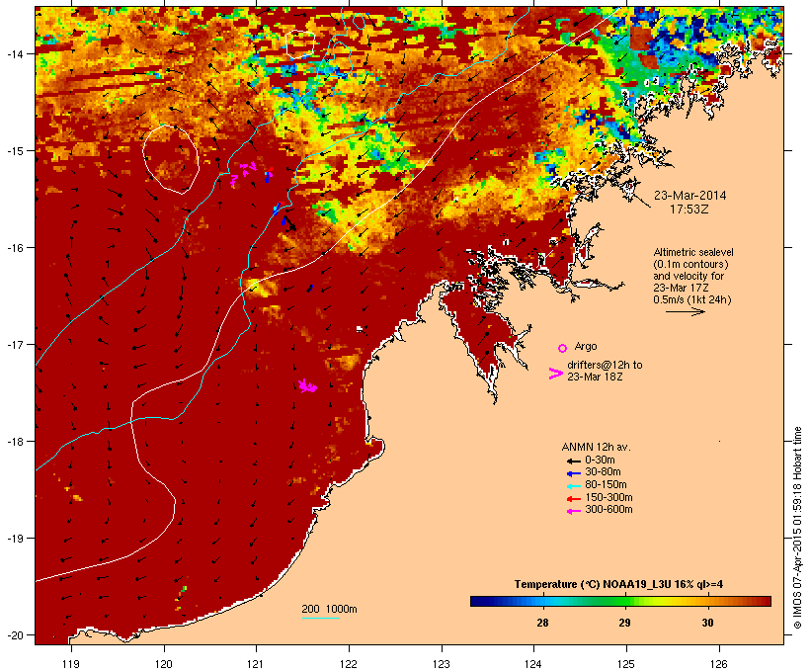Click the '30-80m' depth label

point(603,472)
